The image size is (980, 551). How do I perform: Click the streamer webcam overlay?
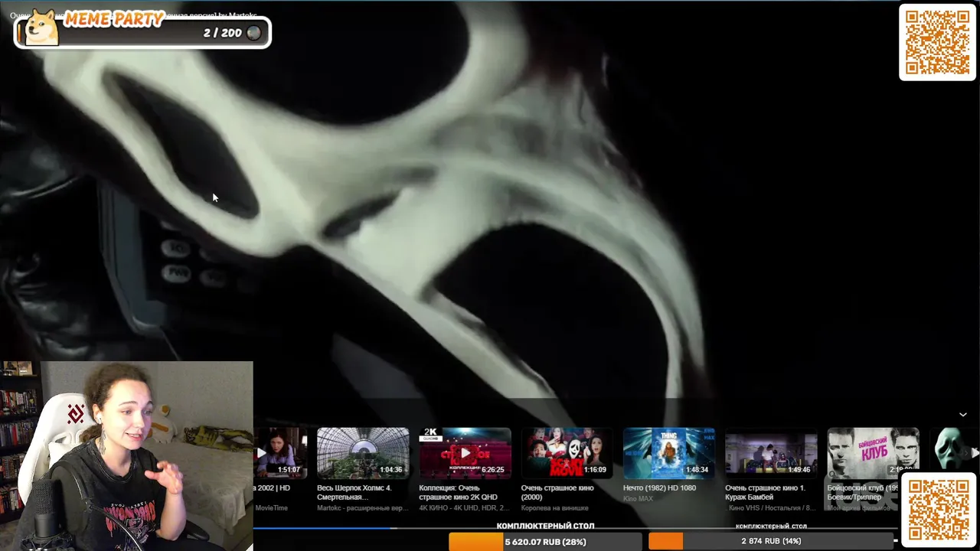click(126, 456)
